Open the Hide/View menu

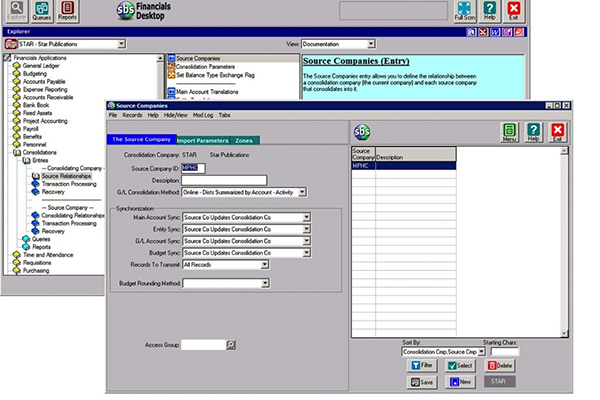[x=176, y=115]
